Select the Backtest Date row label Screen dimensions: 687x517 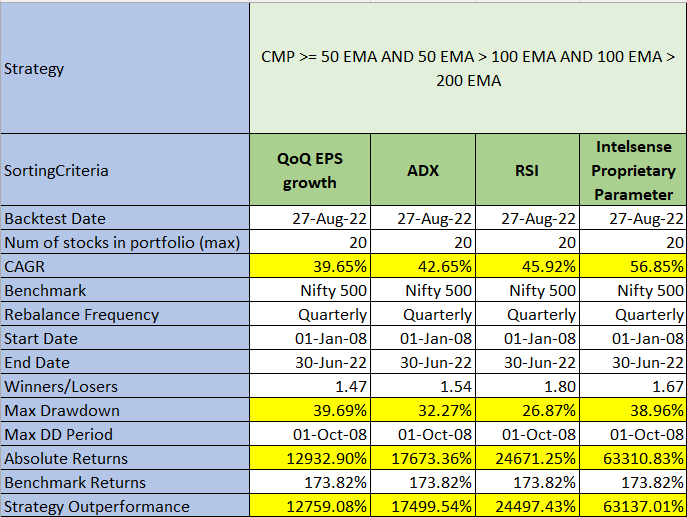[x=125, y=219]
